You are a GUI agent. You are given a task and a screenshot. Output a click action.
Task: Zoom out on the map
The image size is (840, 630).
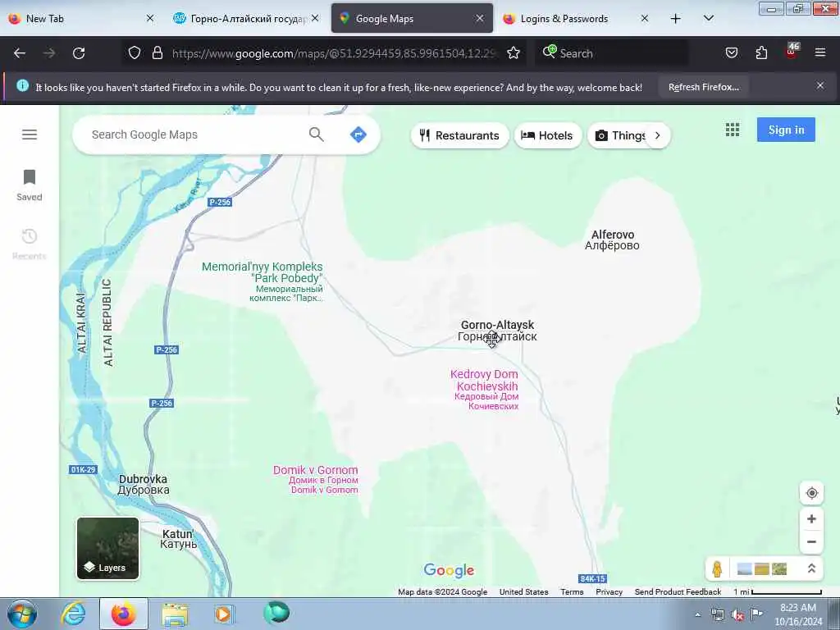pyautogui.click(x=811, y=541)
